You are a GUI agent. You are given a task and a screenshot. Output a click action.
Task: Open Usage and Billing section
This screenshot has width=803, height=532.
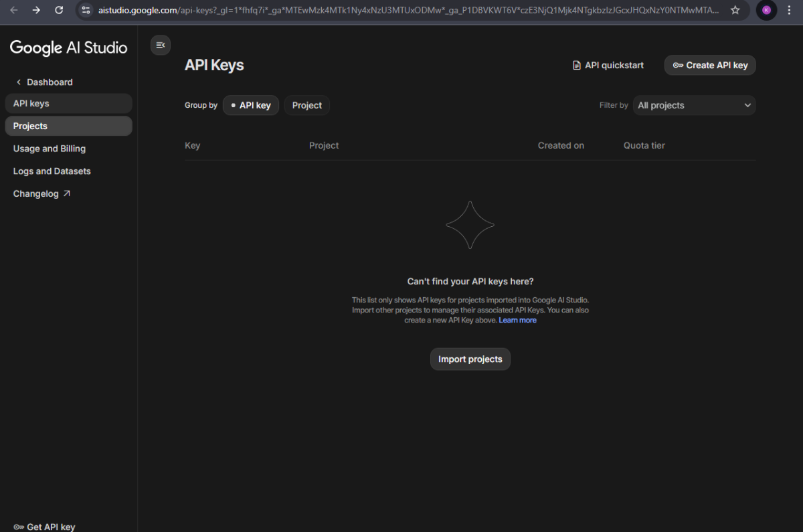50,149
